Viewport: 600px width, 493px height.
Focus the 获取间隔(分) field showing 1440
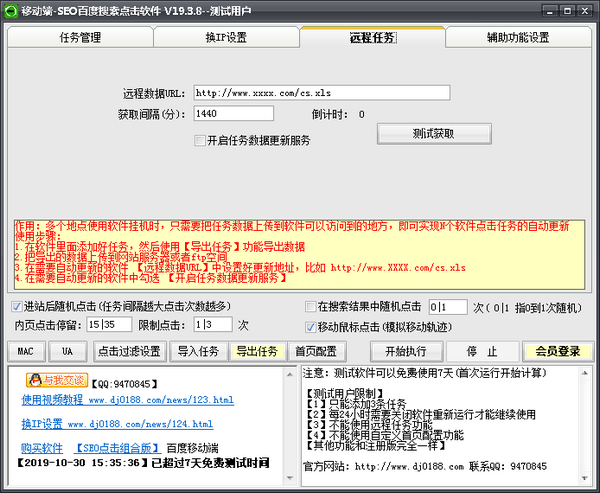click(x=234, y=114)
